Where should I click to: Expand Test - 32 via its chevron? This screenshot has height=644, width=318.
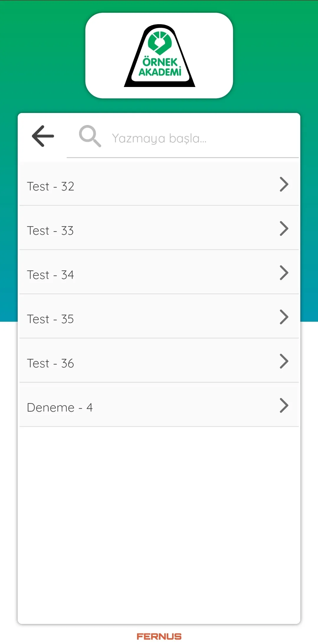(284, 184)
